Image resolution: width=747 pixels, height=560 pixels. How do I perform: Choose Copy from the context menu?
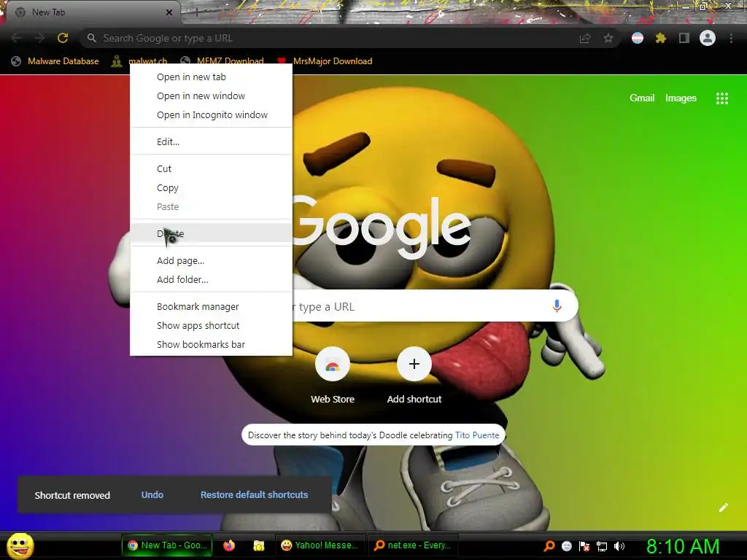[211, 188]
